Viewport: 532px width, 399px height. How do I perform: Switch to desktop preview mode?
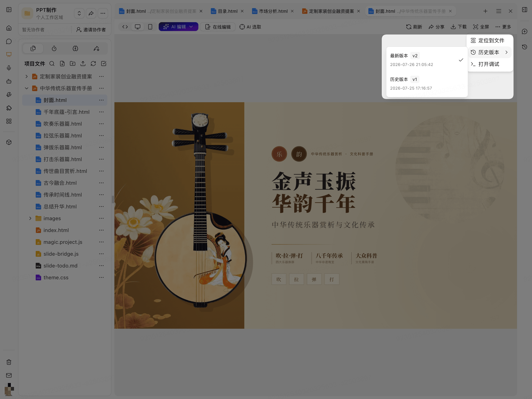(138, 27)
